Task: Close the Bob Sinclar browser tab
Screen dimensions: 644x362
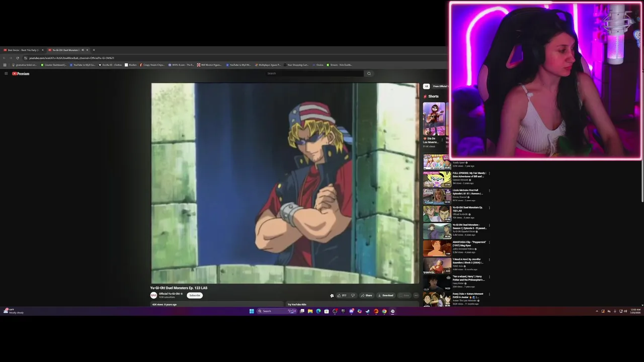Action: pyautogui.click(x=42, y=50)
